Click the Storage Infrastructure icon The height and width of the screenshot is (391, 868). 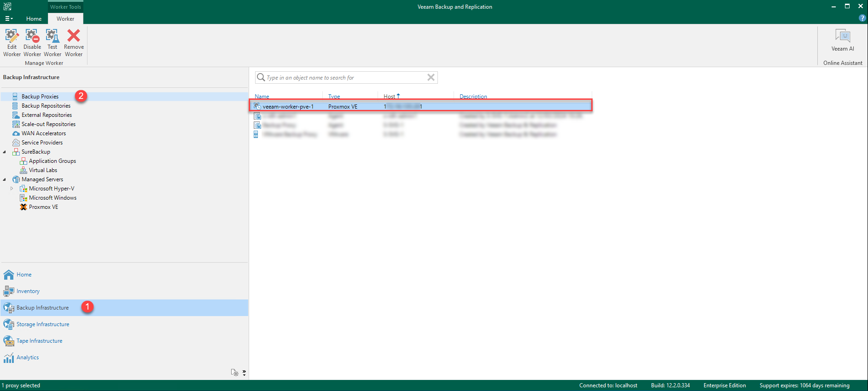9,324
